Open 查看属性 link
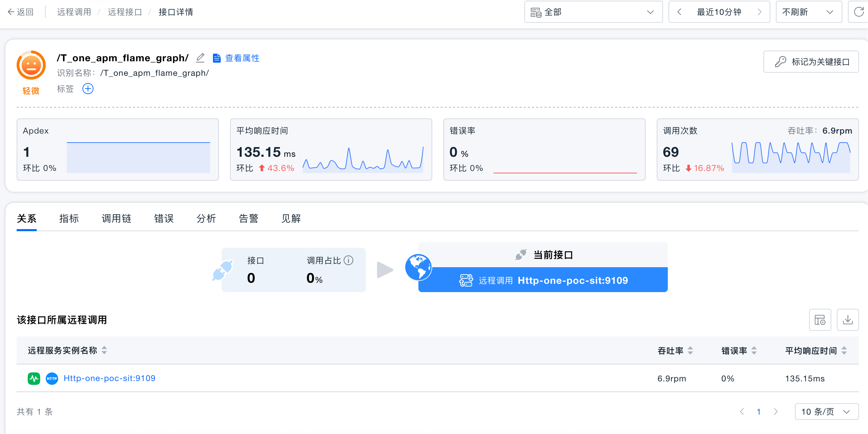Screen dimensions: 868x434 click(x=236, y=58)
